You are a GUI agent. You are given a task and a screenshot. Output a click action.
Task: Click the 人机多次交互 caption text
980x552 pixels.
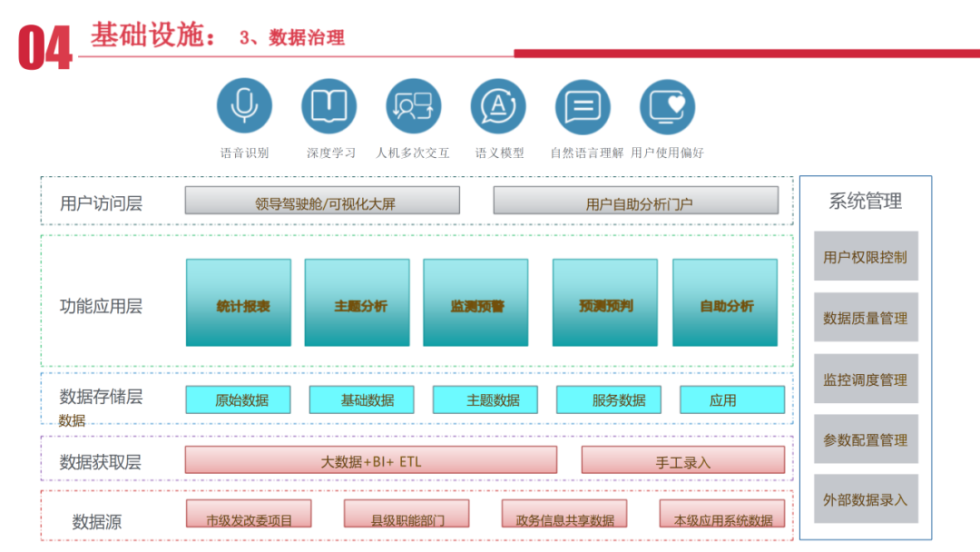click(x=413, y=153)
